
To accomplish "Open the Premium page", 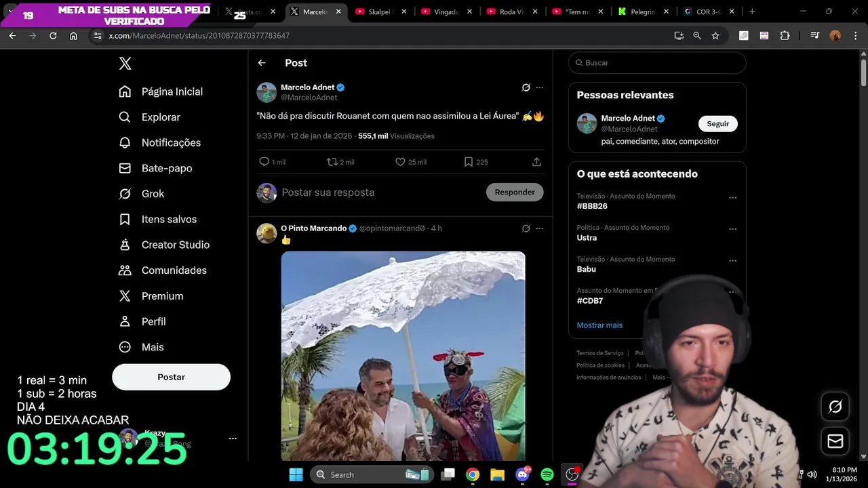I will 151,296.
